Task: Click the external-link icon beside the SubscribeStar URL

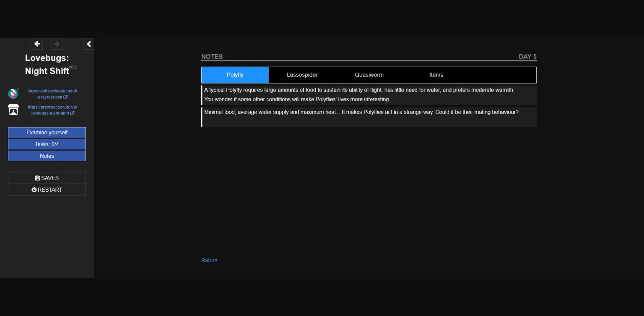Action: click(x=65, y=97)
